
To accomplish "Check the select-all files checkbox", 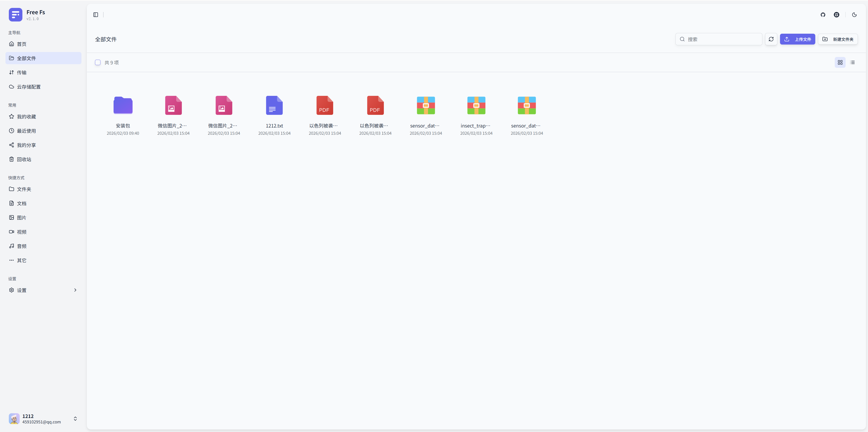I will pos(98,62).
